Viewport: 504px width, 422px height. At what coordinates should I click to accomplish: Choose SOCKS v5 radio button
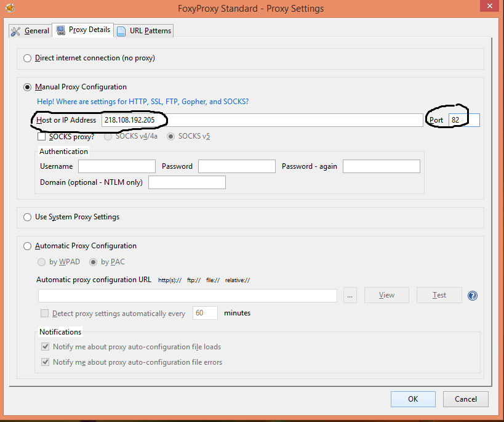(x=170, y=137)
